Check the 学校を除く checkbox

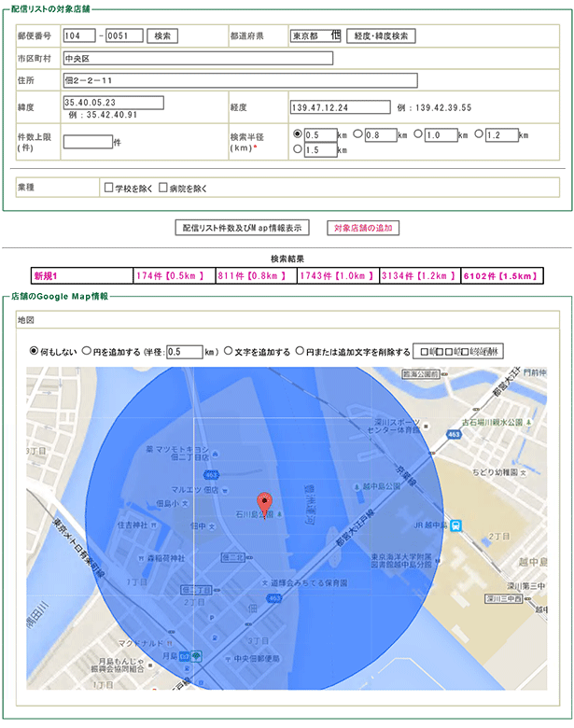[x=108, y=187]
